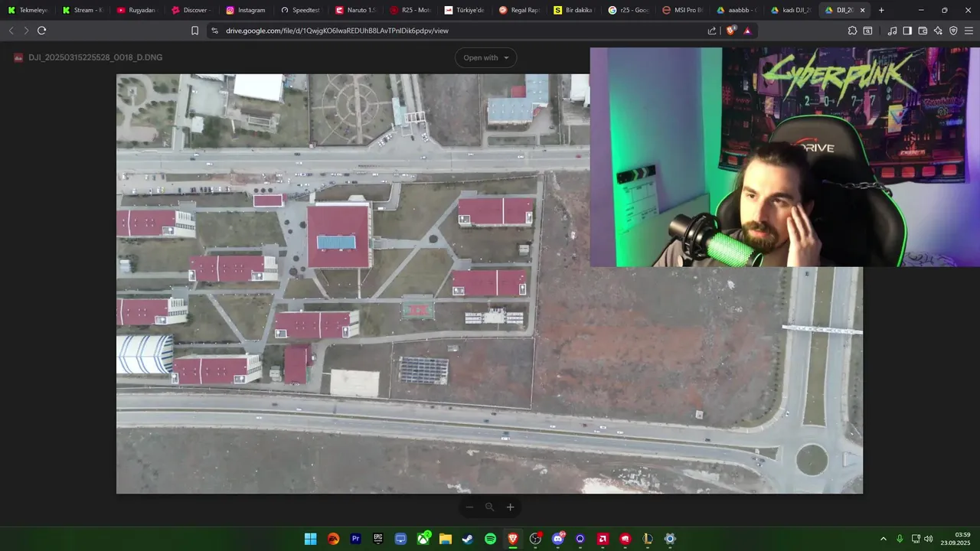Switch to the R25 - Moto tab

[x=410, y=10]
